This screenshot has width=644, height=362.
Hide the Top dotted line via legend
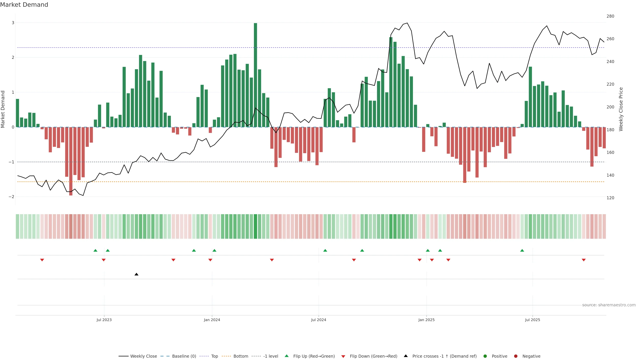(214, 356)
